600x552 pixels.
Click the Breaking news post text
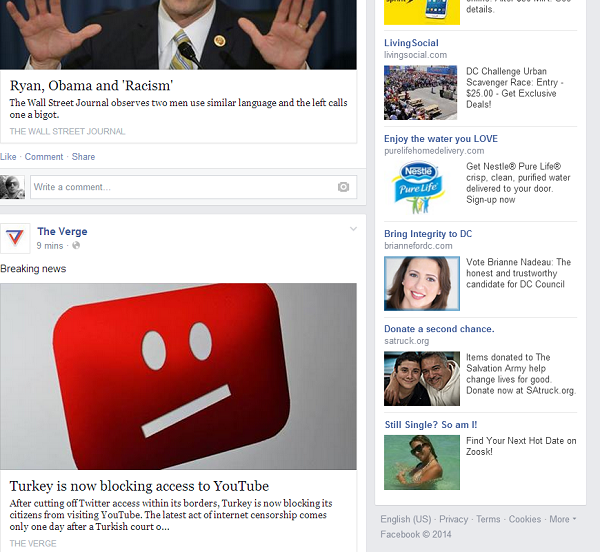click(33, 269)
